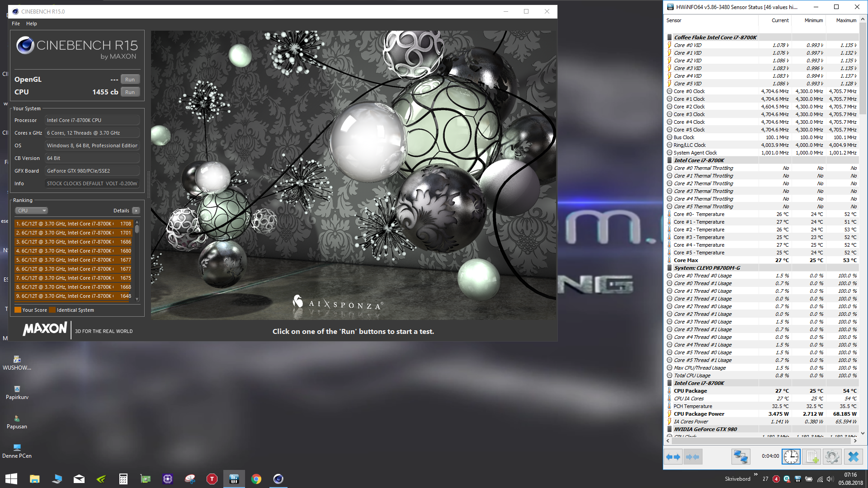
Task: Open taskbar clock showing 07:16
Action: 850,479
